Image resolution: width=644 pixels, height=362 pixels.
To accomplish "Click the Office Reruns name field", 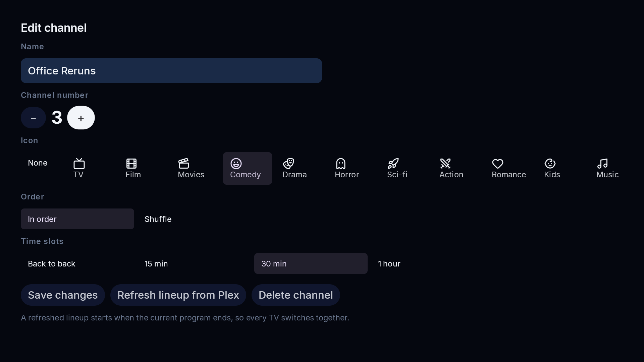I will [x=171, y=71].
